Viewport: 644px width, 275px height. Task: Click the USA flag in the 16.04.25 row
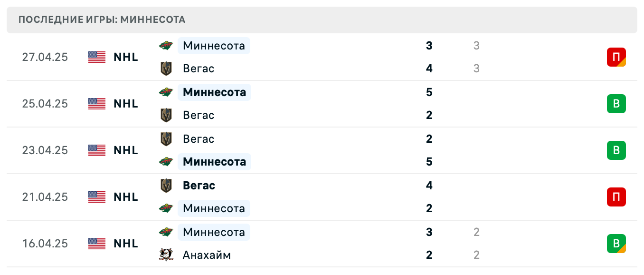click(x=97, y=244)
